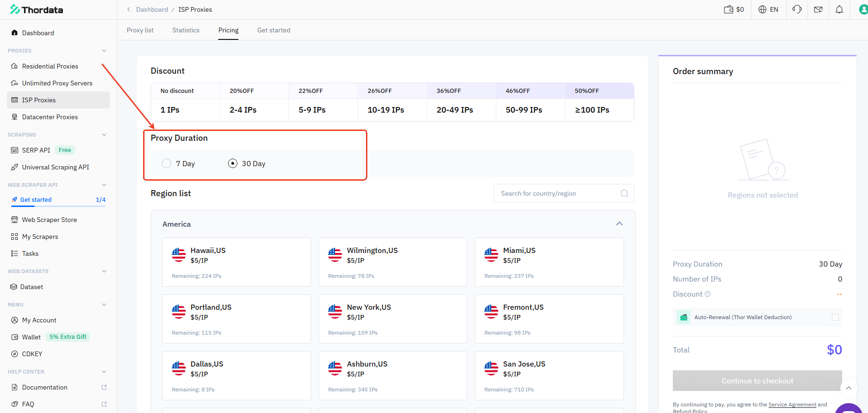Switch to Get started tab
Viewport: 868px width, 413px height.
pyautogui.click(x=274, y=30)
